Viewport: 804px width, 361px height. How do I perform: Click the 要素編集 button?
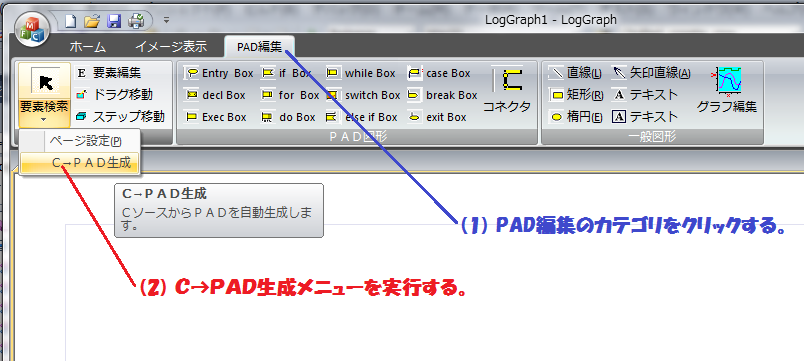pos(108,73)
